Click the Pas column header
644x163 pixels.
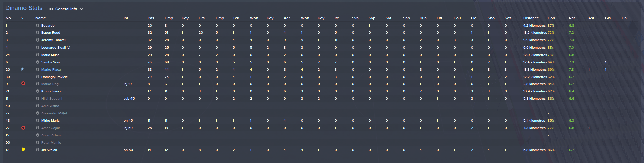click(x=151, y=18)
